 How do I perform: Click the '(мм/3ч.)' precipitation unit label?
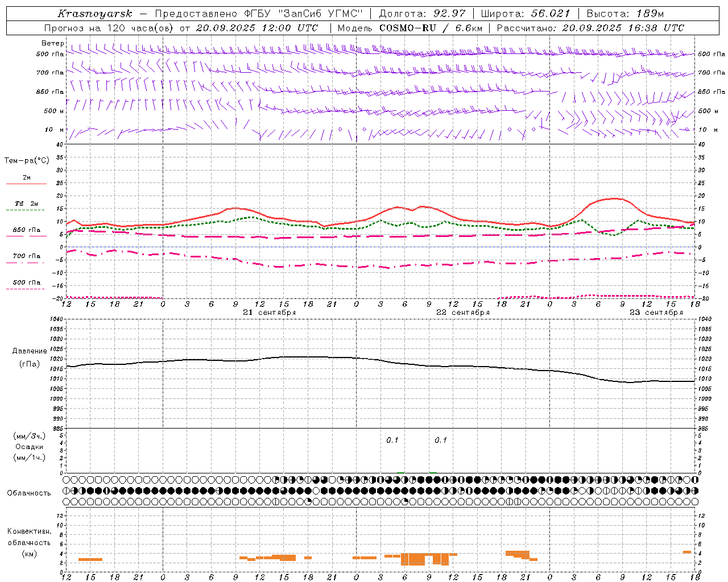[x=30, y=436]
